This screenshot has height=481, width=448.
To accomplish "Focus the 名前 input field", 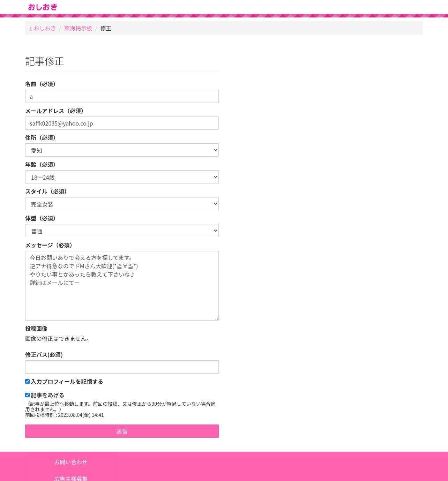I will [x=122, y=96].
